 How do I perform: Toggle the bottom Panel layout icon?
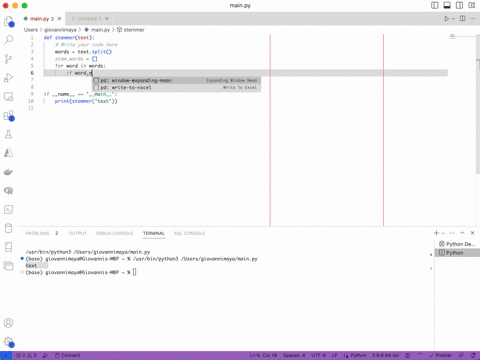pos(447,5)
